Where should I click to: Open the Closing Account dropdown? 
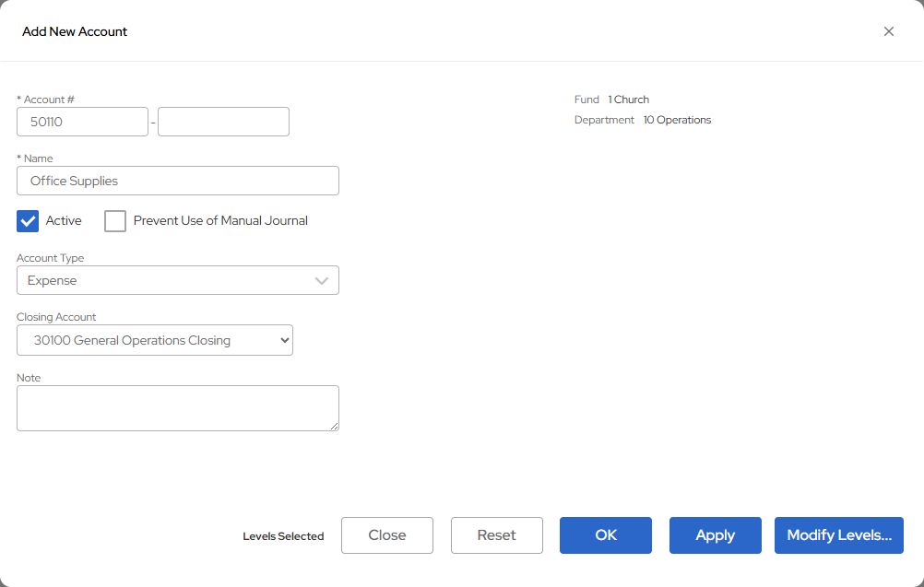(x=154, y=340)
